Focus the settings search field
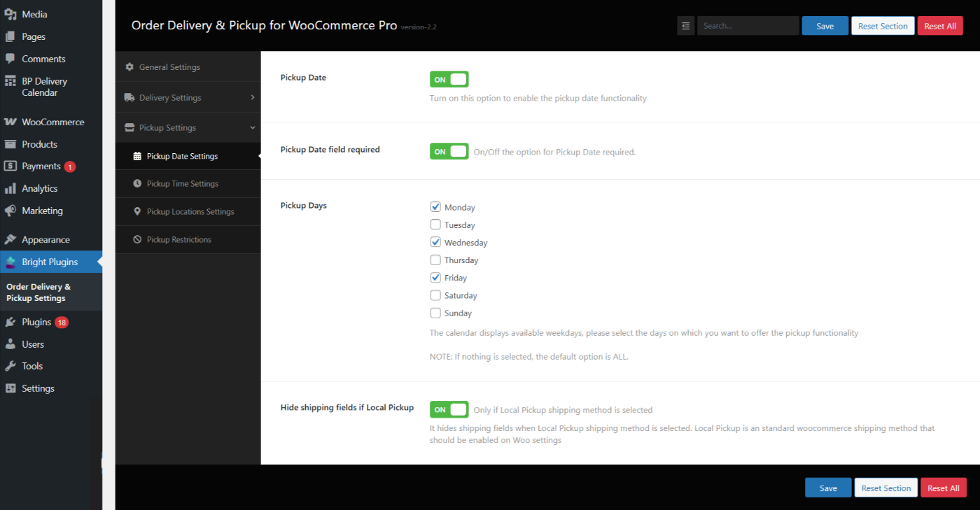This screenshot has height=510, width=980. click(748, 26)
